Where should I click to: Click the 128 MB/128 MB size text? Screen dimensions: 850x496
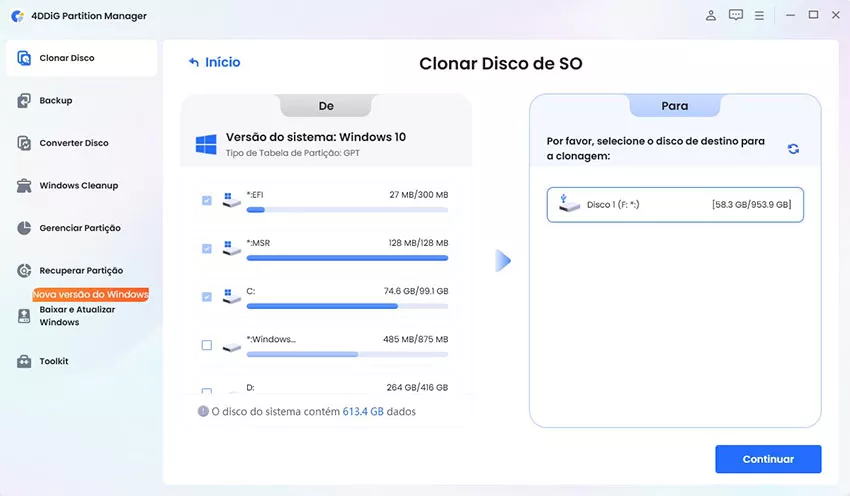tap(418, 243)
